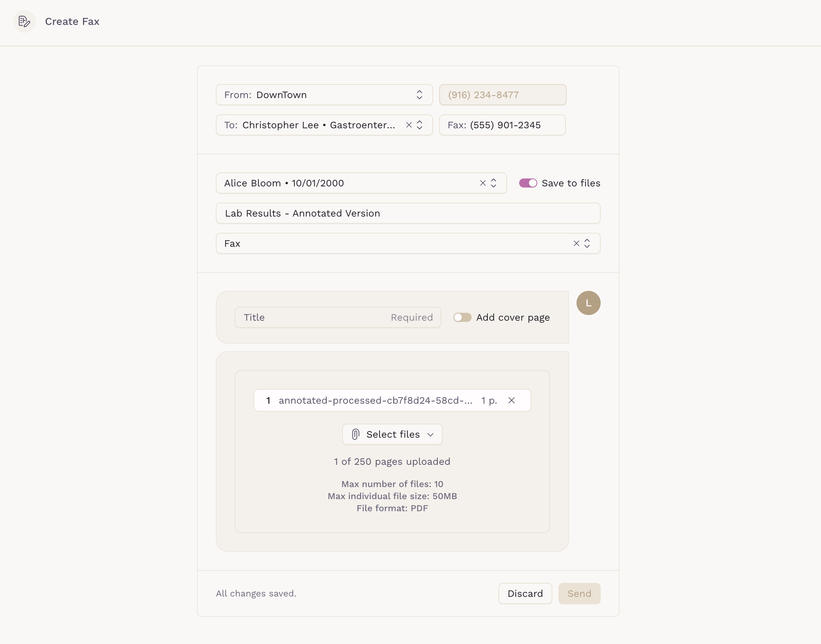Click the Send button
Image resolution: width=821 pixels, height=644 pixels.
(579, 594)
